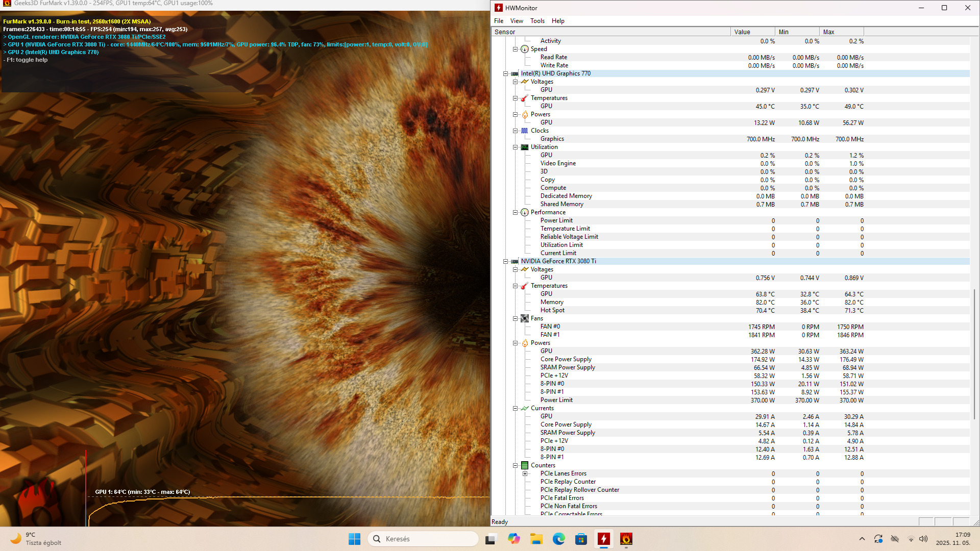
Task: Open Microsoft Edge from taskbar
Action: tap(559, 539)
